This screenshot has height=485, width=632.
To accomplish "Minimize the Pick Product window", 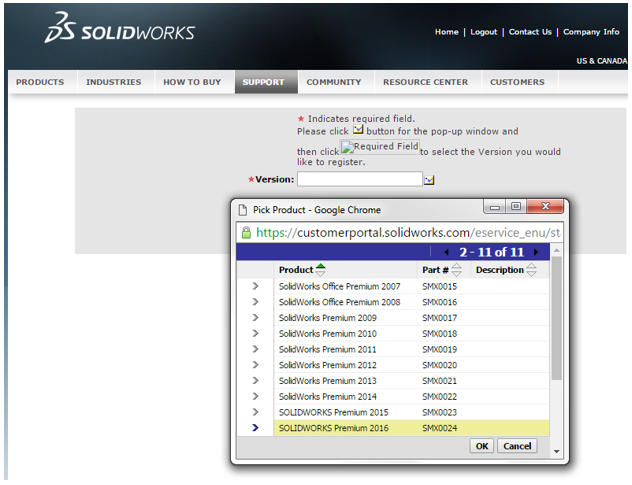I will click(x=495, y=207).
